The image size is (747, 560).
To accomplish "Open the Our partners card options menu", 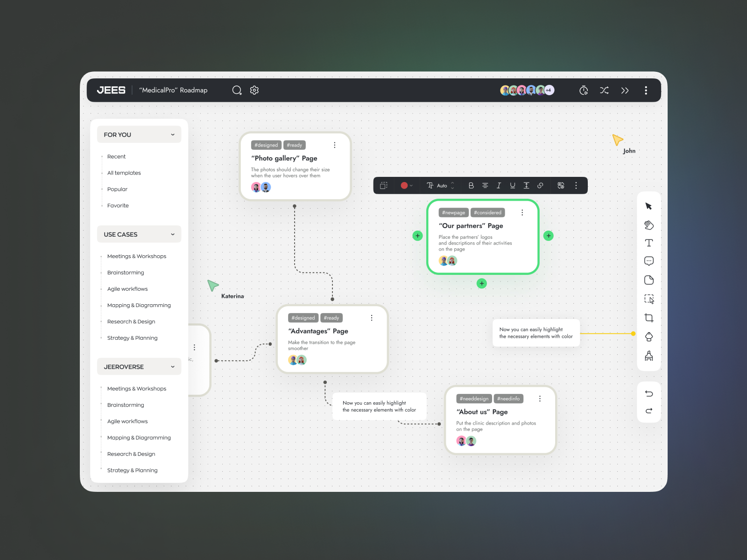I will (522, 212).
